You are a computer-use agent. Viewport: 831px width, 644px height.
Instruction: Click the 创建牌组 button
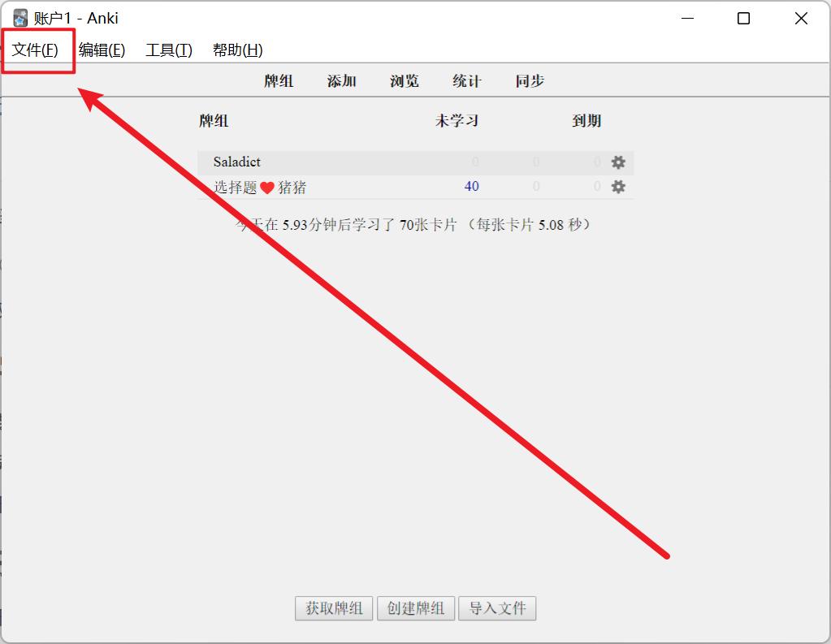[416, 608]
